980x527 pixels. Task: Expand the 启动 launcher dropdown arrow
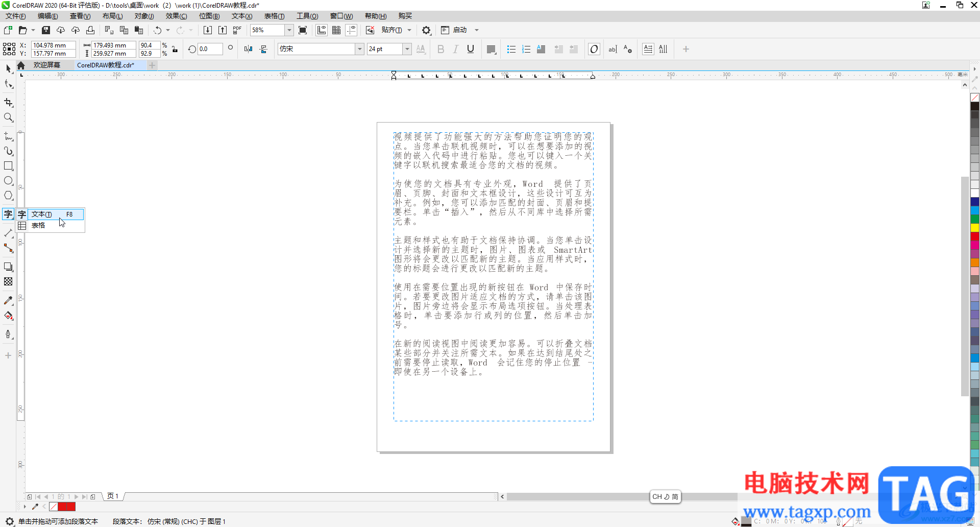[x=477, y=30]
